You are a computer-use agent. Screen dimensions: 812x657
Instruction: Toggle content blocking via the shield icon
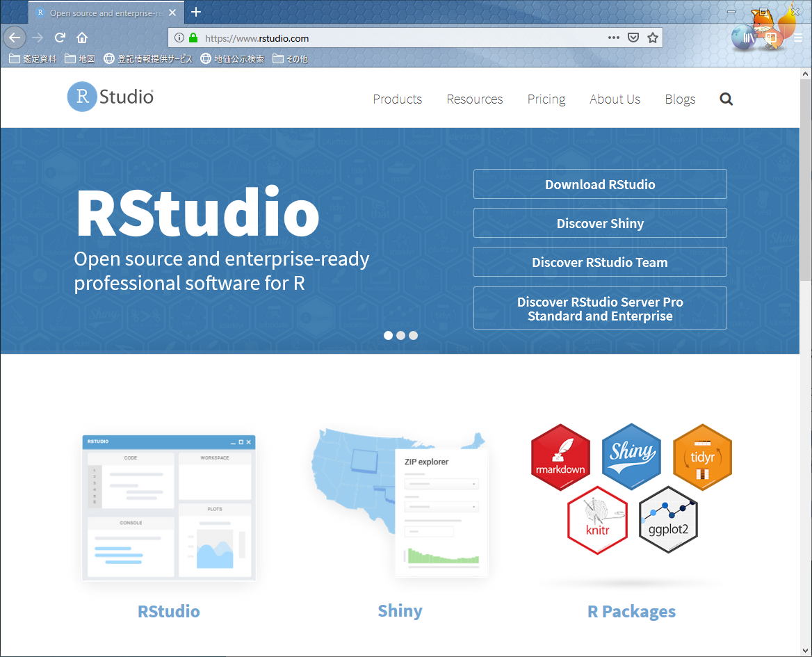633,38
